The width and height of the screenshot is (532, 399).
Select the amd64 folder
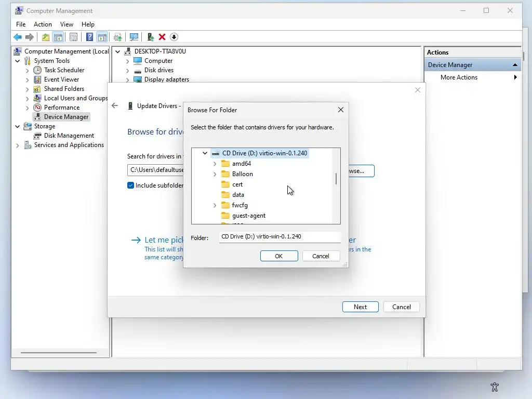[x=242, y=164]
